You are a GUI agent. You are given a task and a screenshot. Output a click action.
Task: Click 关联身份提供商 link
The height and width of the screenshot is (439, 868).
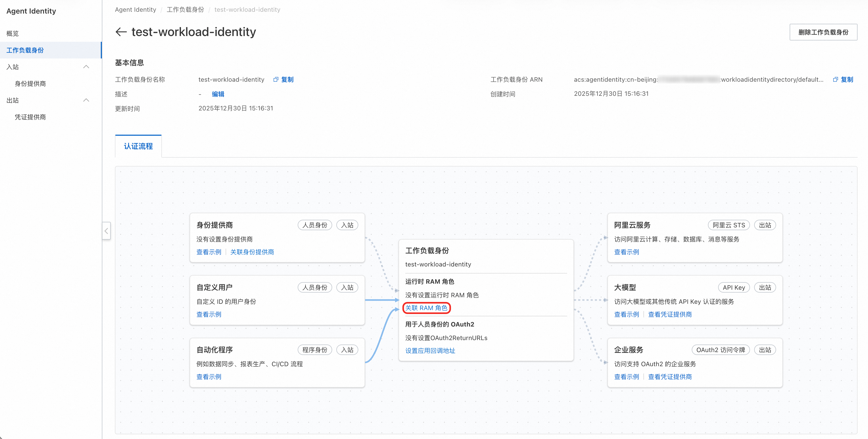click(252, 252)
